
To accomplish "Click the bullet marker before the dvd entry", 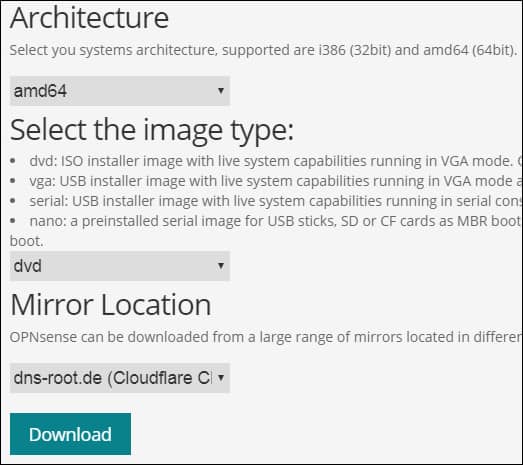I will coord(13,161).
